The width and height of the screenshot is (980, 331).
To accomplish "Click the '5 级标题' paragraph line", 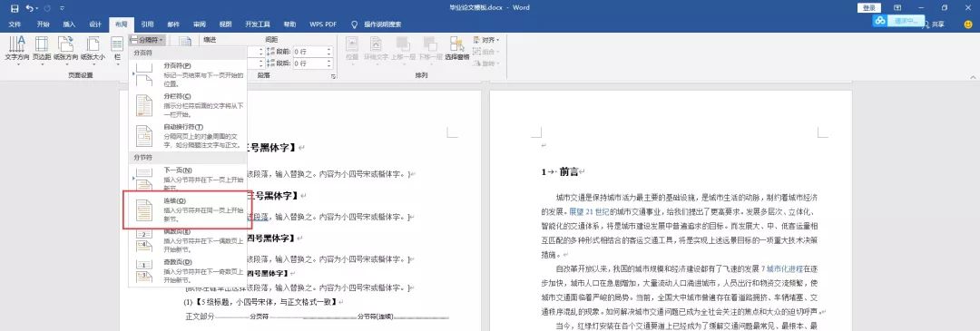I will pyautogui.click(x=261, y=302).
